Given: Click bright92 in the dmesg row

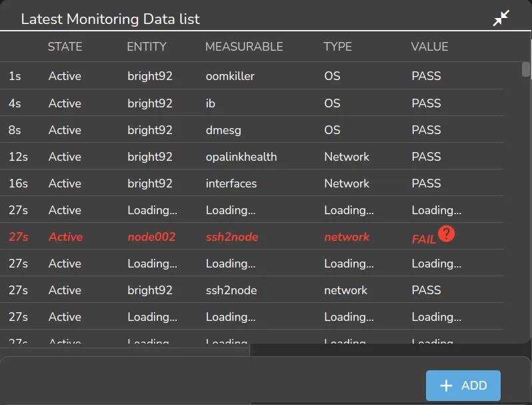Looking at the screenshot, I should click(x=150, y=130).
